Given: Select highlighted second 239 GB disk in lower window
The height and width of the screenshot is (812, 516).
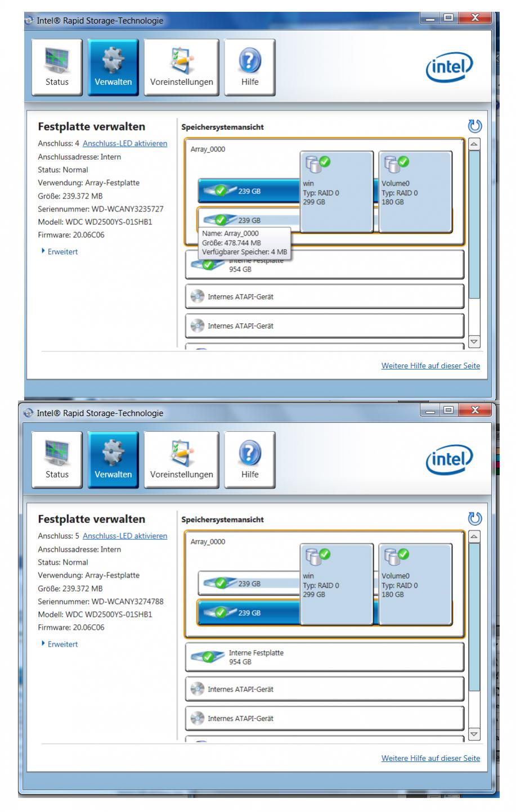Looking at the screenshot, I should [x=249, y=612].
